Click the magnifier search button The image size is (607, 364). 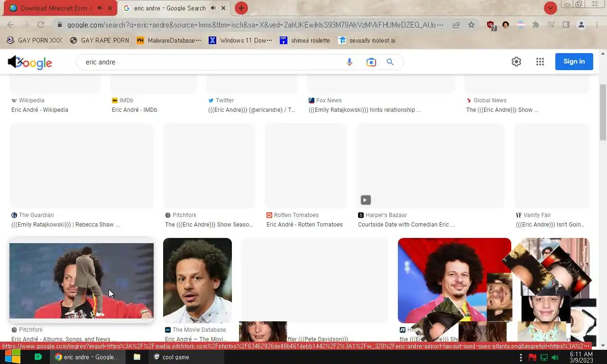(x=390, y=62)
